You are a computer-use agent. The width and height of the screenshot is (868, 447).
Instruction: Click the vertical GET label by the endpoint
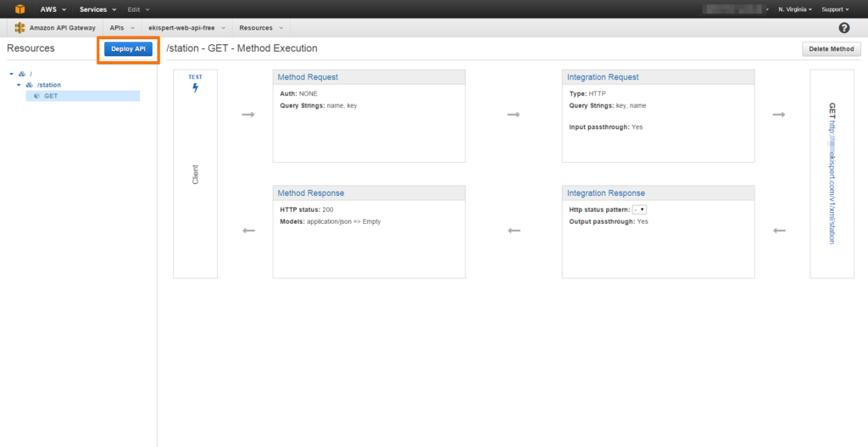(x=832, y=109)
